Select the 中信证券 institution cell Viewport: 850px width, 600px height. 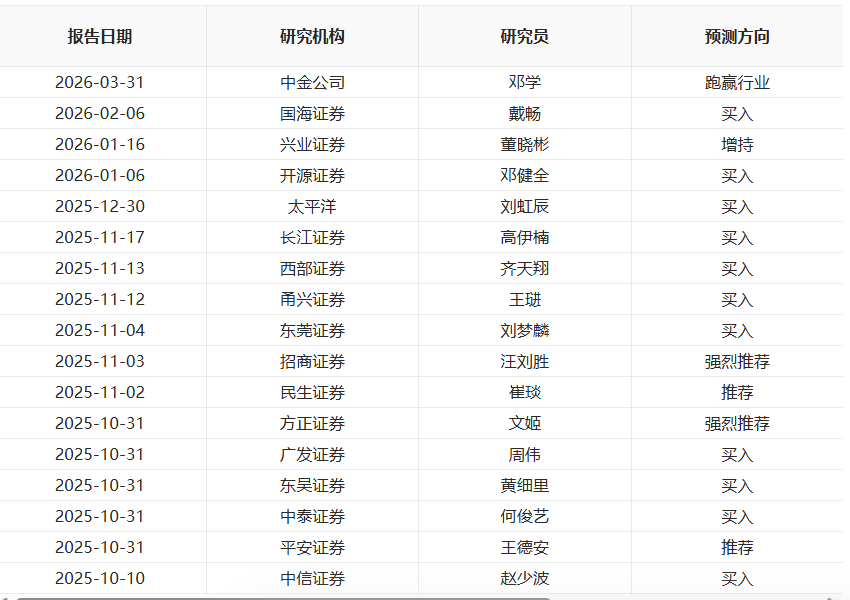tap(312, 578)
